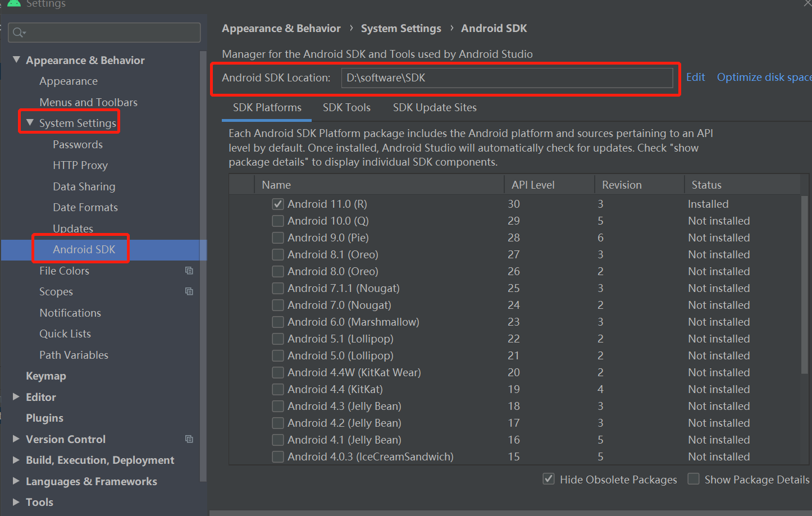Check the Android 4.4 (KitKat) checkbox
This screenshot has height=516, width=812.
(x=278, y=389)
